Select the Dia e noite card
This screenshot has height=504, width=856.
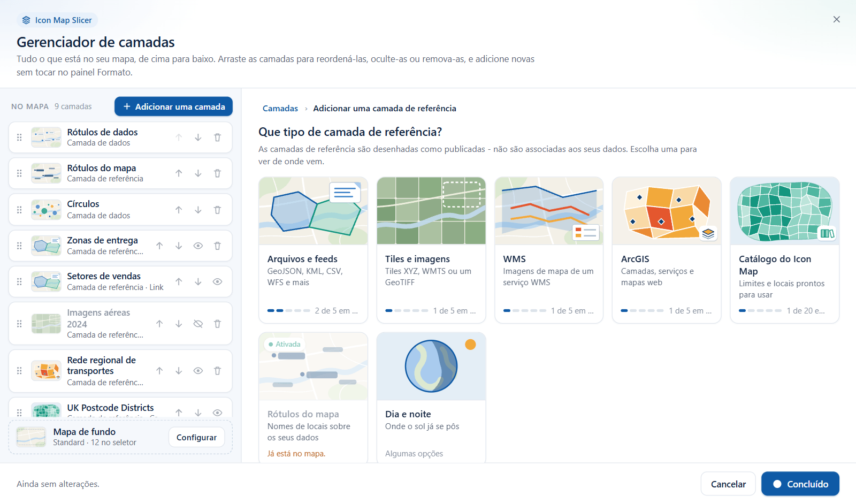tap(431, 398)
